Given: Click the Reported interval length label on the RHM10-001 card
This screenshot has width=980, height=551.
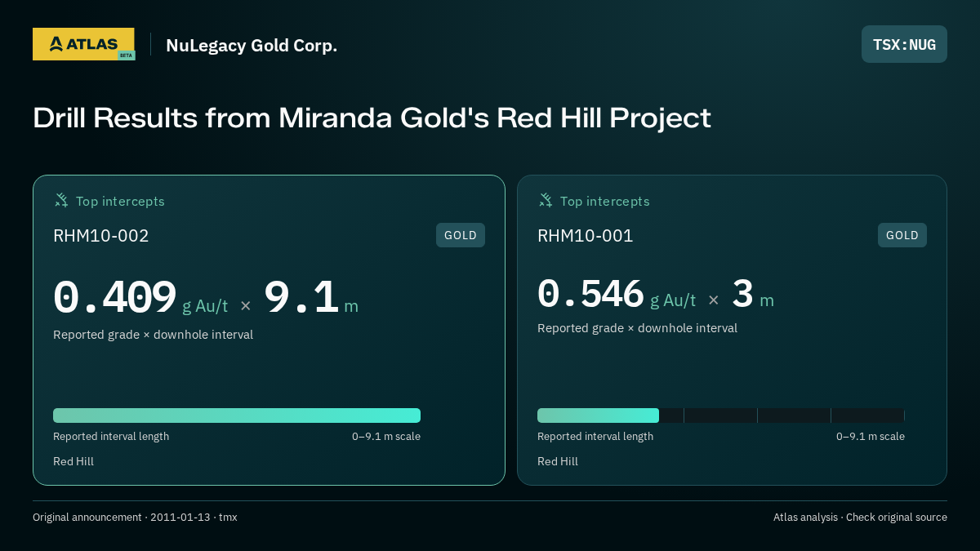Looking at the screenshot, I should [x=595, y=437].
